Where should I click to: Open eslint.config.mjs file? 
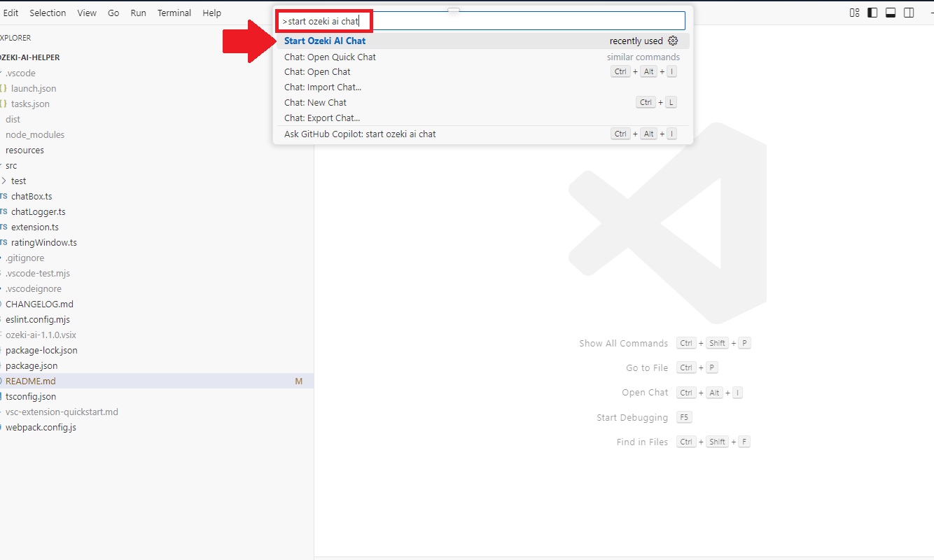coord(157,319)
